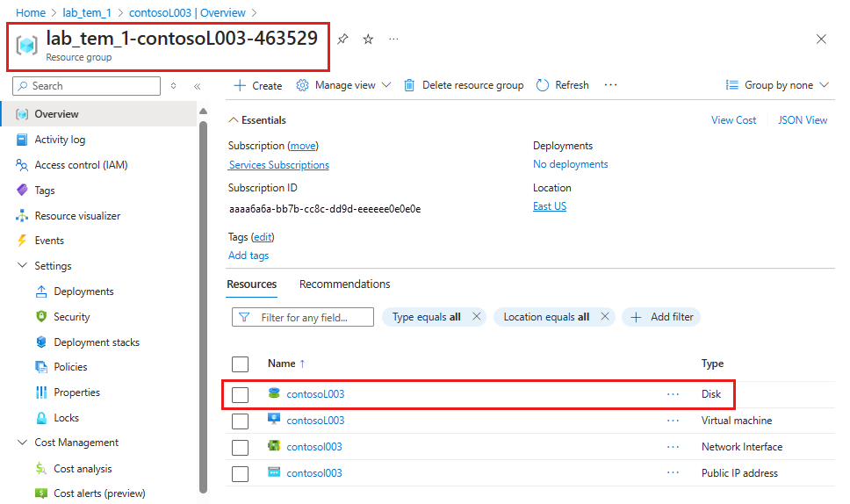Open the Type equals all filter pill
Image resolution: width=850 pixels, height=504 pixels.
click(427, 317)
